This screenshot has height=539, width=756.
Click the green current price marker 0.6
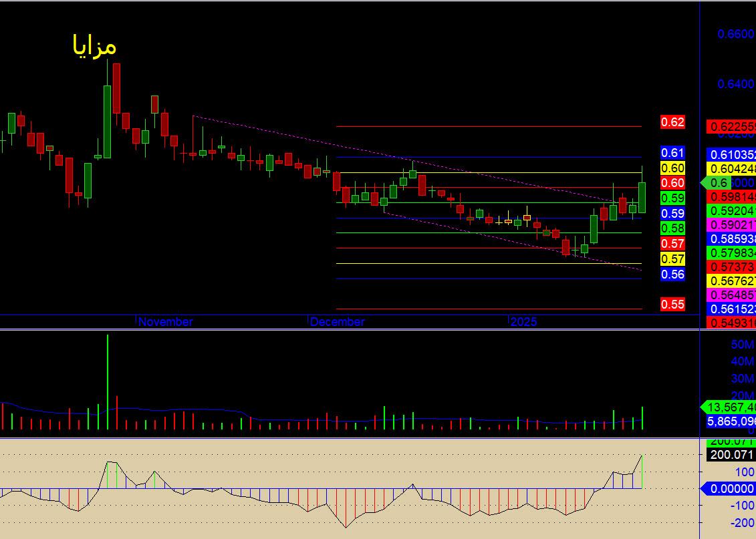pyautogui.click(x=715, y=183)
